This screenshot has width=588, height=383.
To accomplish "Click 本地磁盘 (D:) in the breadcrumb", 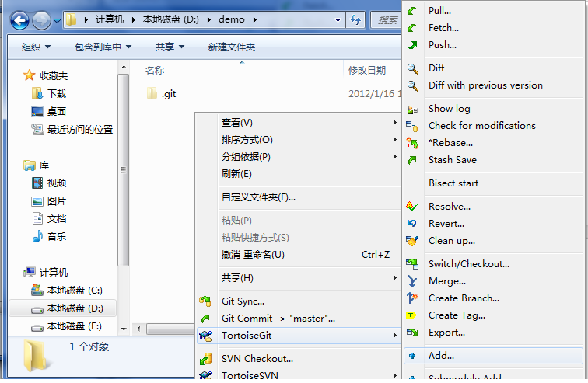I will [170, 19].
